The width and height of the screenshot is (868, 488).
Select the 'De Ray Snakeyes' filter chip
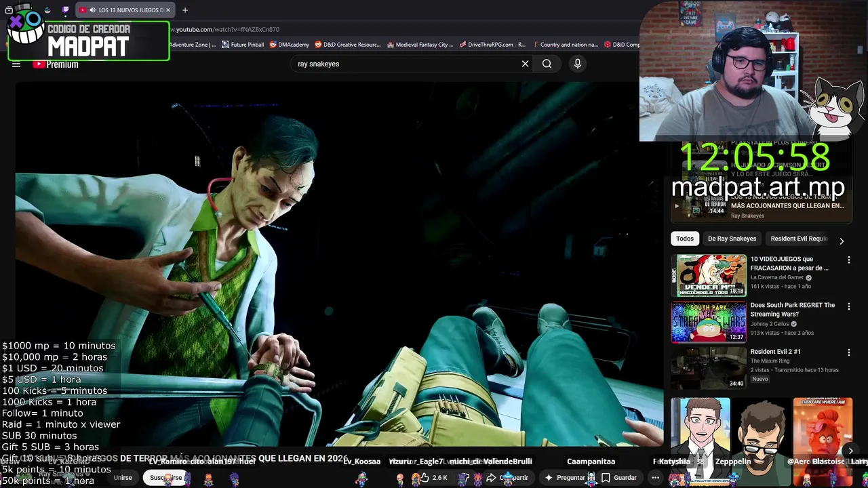pyautogui.click(x=732, y=239)
